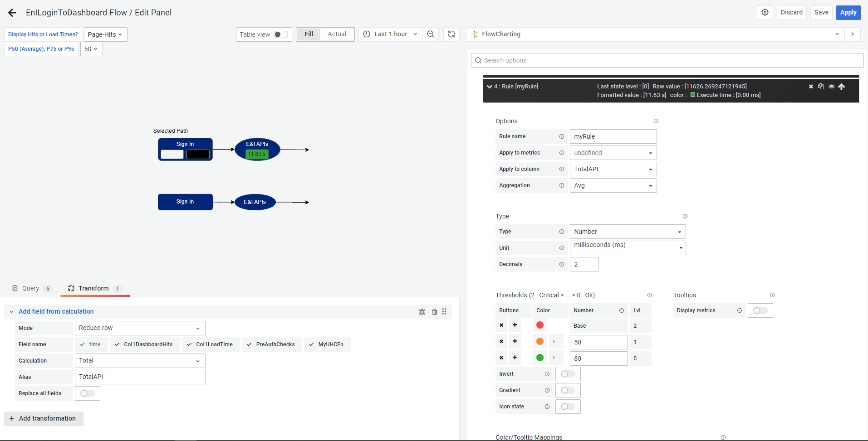This screenshot has width=868, height=441.
Task: Click Add transformation
Action: 44,418
